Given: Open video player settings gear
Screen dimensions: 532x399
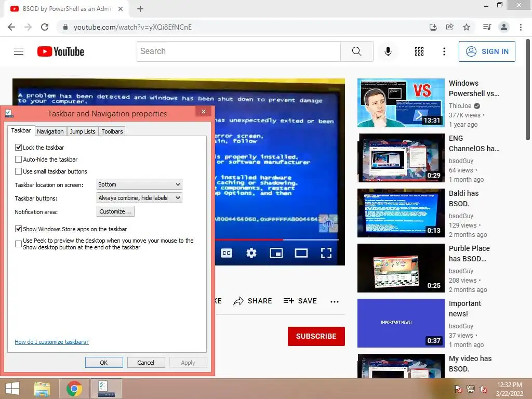Looking at the screenshot, I should [251, 253].
